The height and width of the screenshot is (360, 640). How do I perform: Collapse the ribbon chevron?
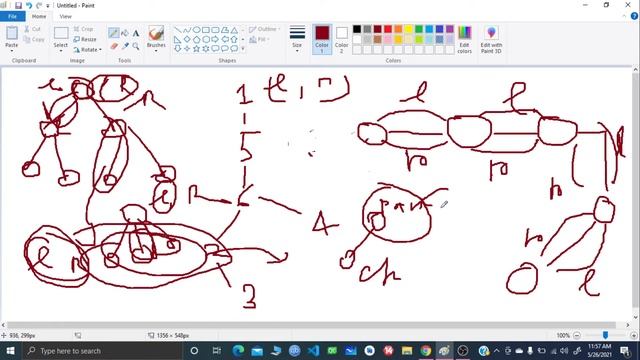[624, 16]
